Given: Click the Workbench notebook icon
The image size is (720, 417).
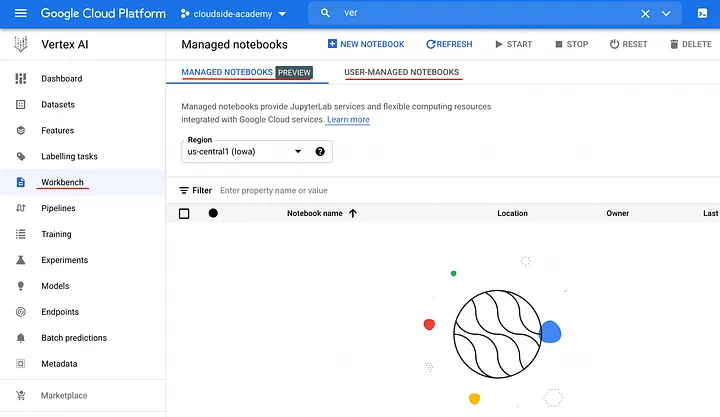Looking at the screenshot, I should [21, 182].
